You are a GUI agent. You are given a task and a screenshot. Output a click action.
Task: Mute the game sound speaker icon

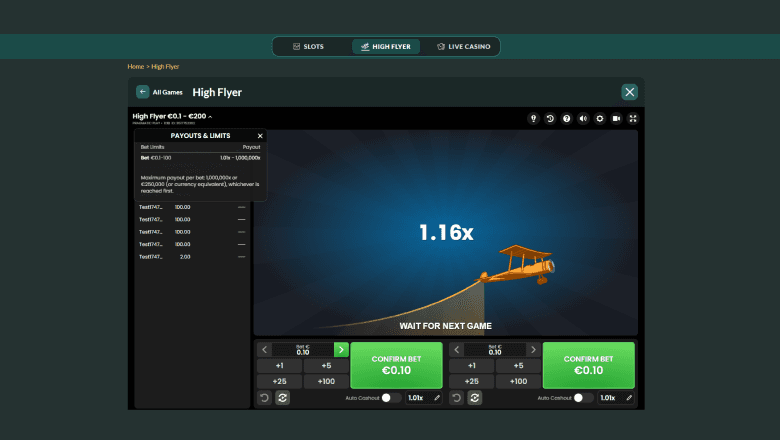click(583, 118)
